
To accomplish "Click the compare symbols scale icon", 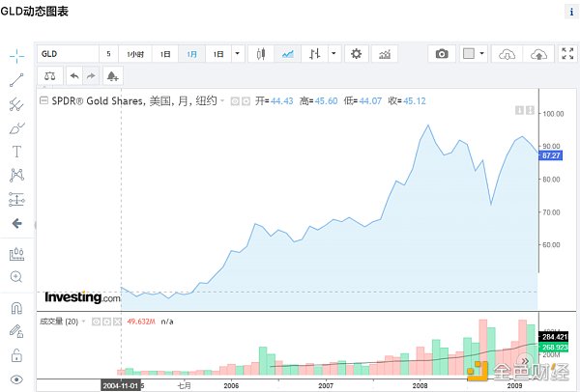I will coord(49,75).
